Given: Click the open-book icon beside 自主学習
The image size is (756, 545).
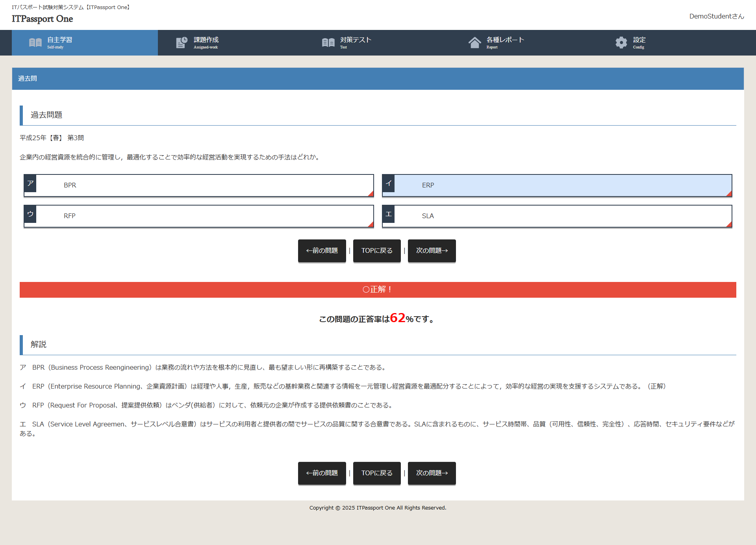Looking at the screenshot, I should [x=35, y=43].
